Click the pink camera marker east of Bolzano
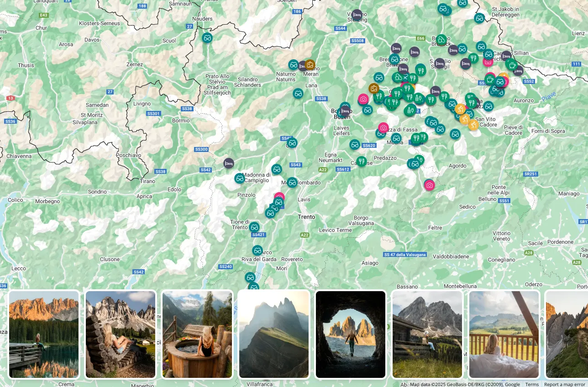588x387 pixels. pyautogui.click(x=363, y=99)
